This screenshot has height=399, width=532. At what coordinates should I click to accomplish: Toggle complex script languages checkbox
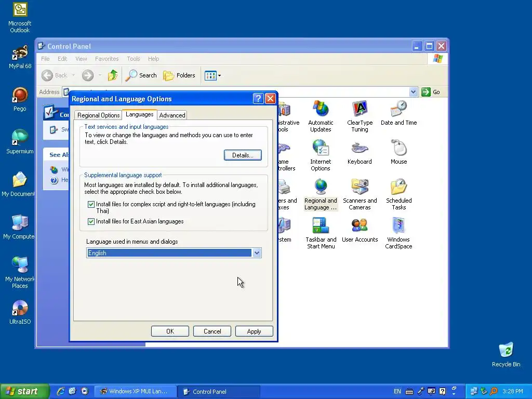[x=91, y=204]
